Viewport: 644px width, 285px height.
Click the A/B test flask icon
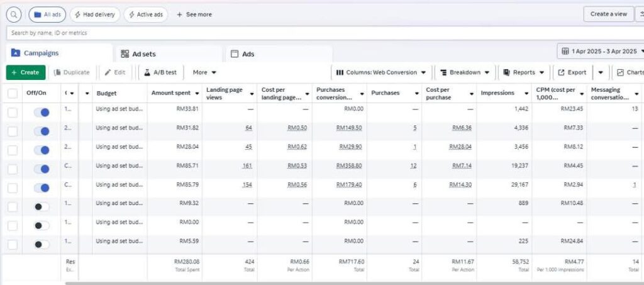point(148,72)
